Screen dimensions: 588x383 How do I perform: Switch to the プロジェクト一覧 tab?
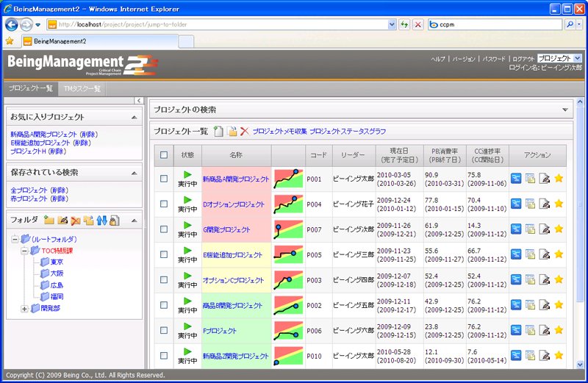point(31,88)
